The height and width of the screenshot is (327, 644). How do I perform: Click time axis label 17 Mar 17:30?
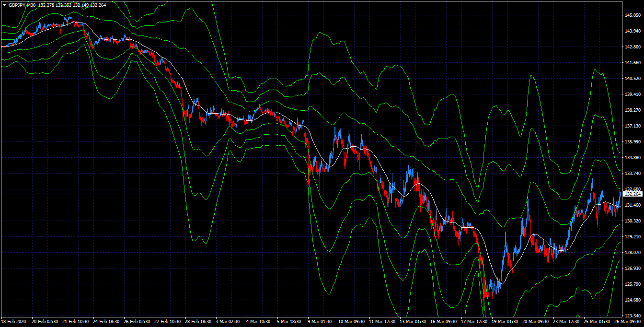(x=474, y=322)
